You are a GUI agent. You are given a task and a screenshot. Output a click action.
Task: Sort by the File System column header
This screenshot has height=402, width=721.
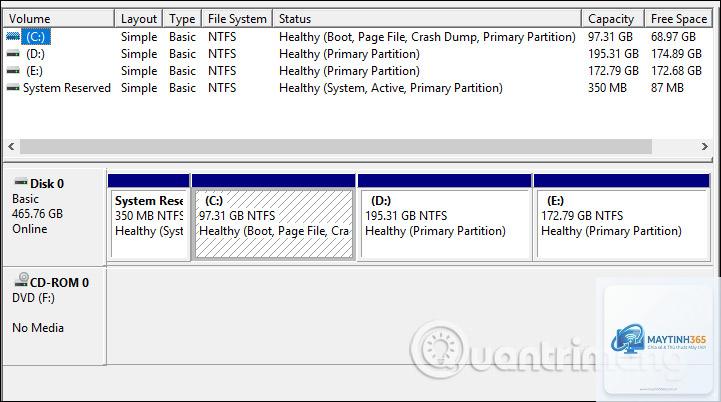coord(237,18)
